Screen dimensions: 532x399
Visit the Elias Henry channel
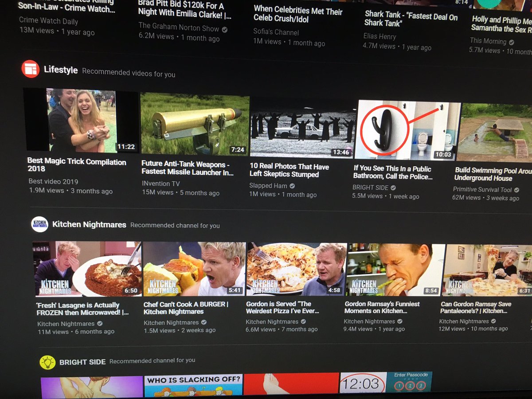(x=379, y=36)
